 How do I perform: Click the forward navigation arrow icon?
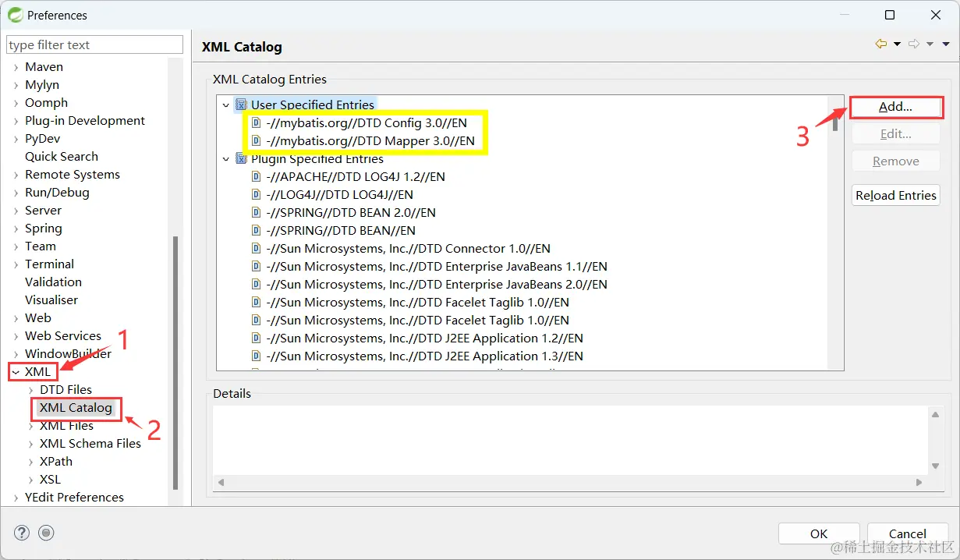914,44
